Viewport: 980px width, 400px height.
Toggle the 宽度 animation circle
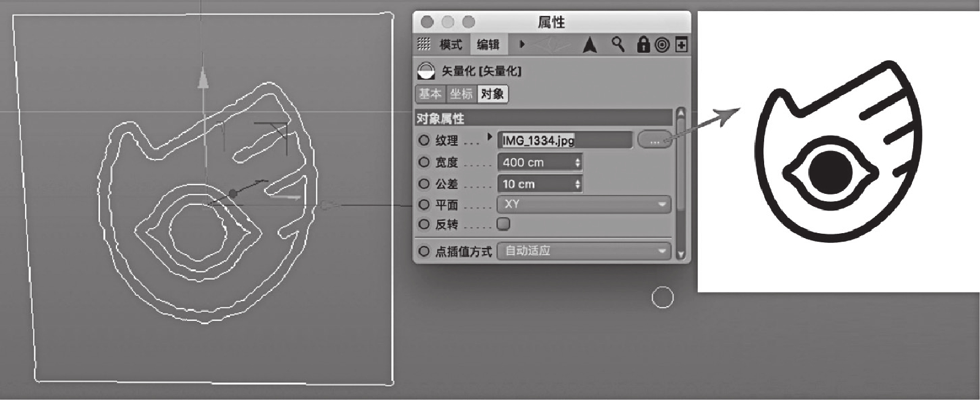(x=424, y=163)
